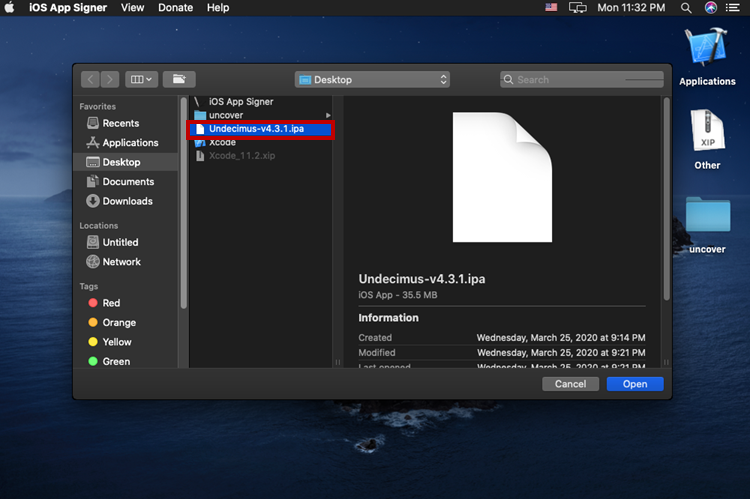Open the Notification Center icon

pyautogui.click(x=733, y=8)
